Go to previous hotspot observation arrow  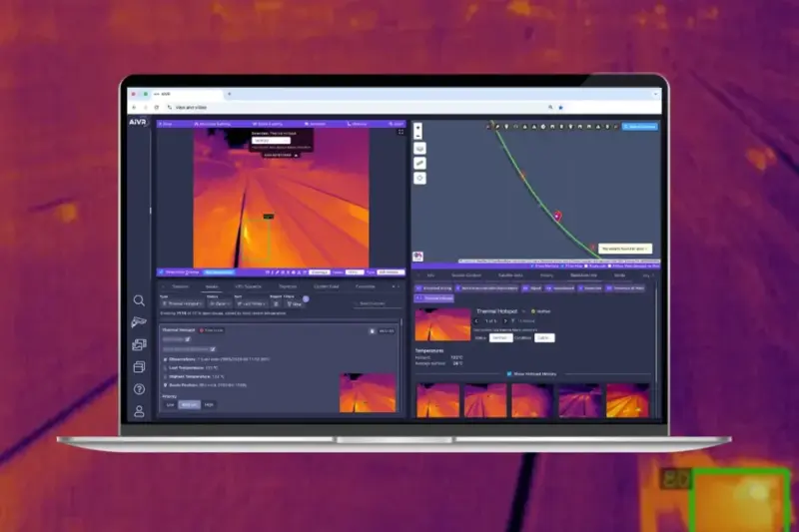point(476,321)
